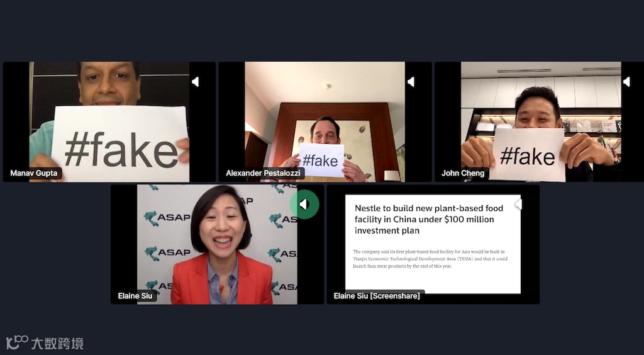Click the Alexander Pestalozzi name label

[263, 173]
